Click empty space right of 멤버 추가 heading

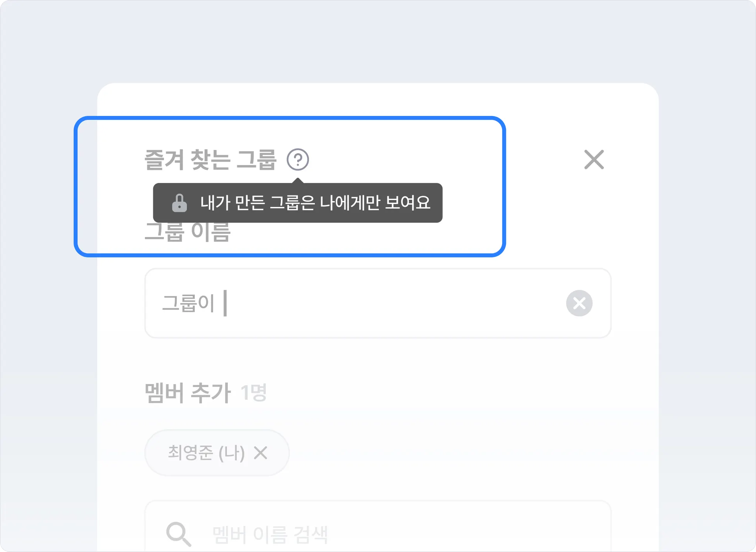[443, 392]
